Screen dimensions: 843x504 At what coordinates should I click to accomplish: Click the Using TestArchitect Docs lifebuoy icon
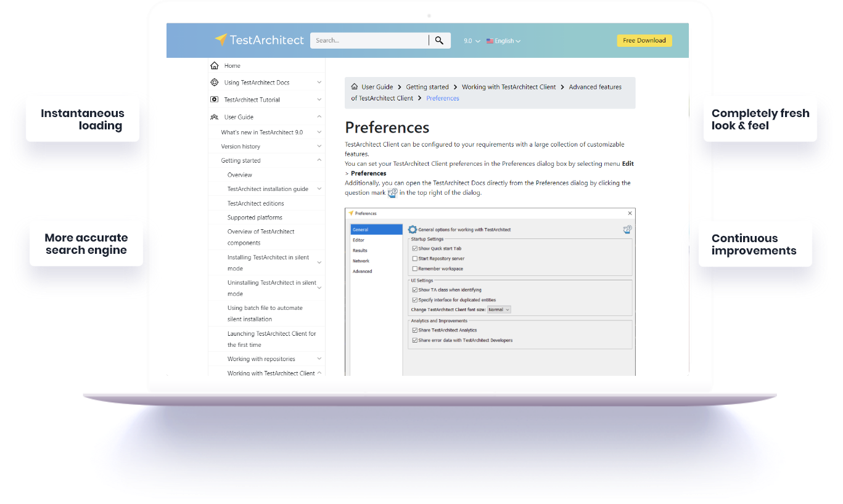(x=215, y=82)
